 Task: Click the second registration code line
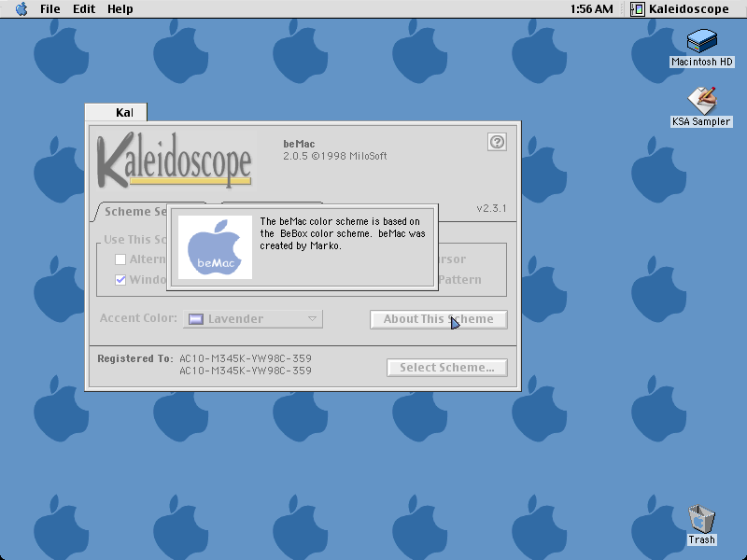246,371
